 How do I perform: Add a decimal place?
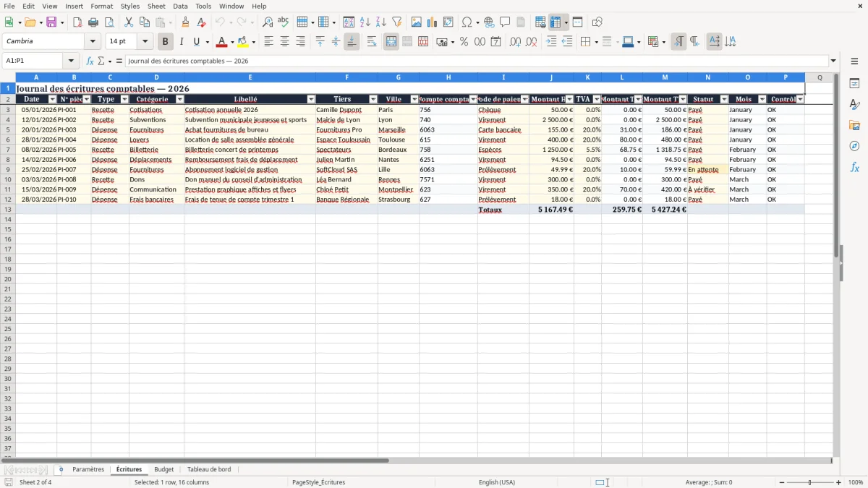pyautogui.click(x=515, y=42)
